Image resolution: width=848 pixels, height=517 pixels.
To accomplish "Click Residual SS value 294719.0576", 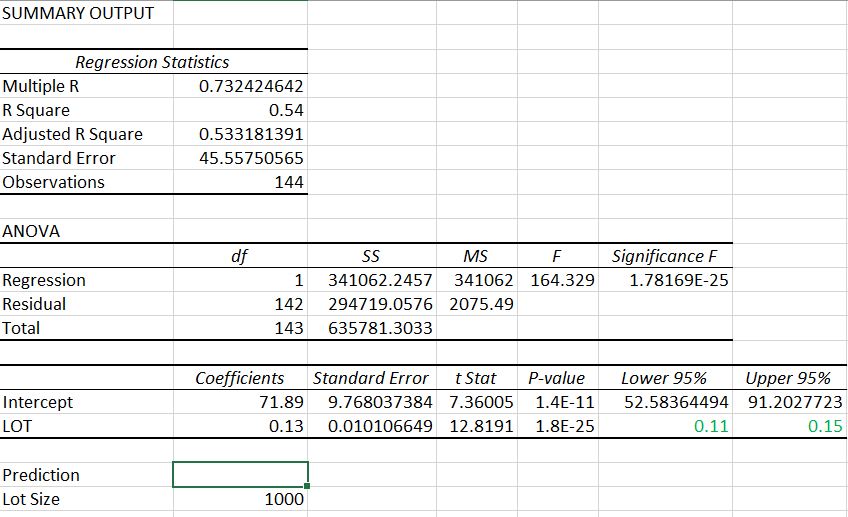I will click(x=380, y=304).
